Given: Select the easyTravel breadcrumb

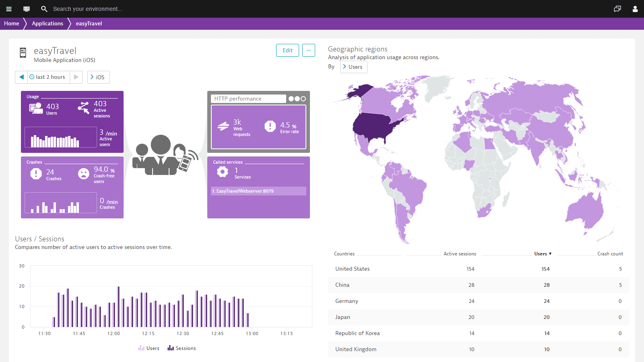Looking at the screenshot, I should point(89,23).
